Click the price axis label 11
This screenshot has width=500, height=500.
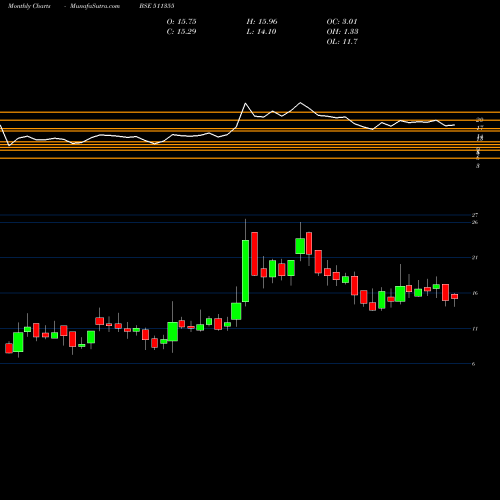coord(475,329)
